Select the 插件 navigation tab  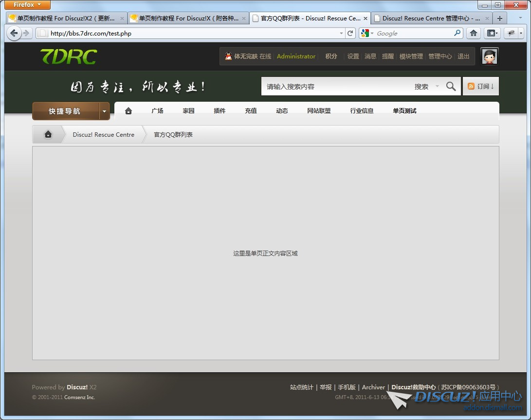pyautogui.click(x=220, y=111)
